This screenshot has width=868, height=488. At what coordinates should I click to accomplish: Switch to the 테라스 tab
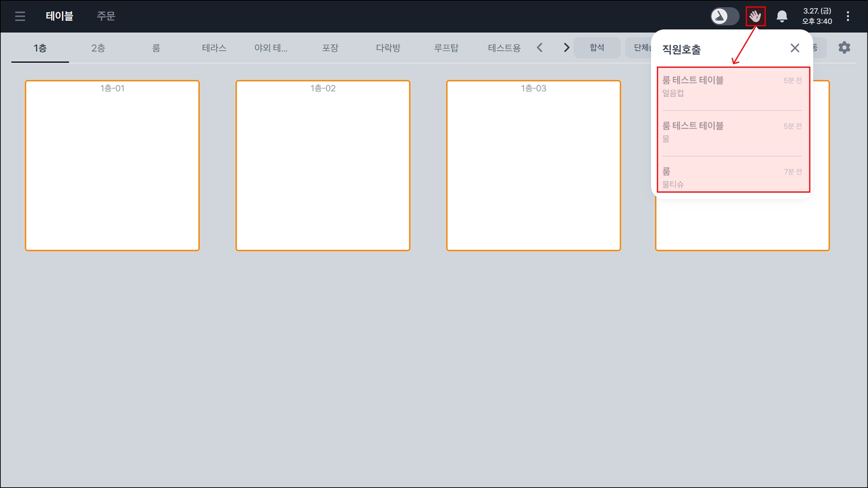pyautogui.click(x=214, y=48)
